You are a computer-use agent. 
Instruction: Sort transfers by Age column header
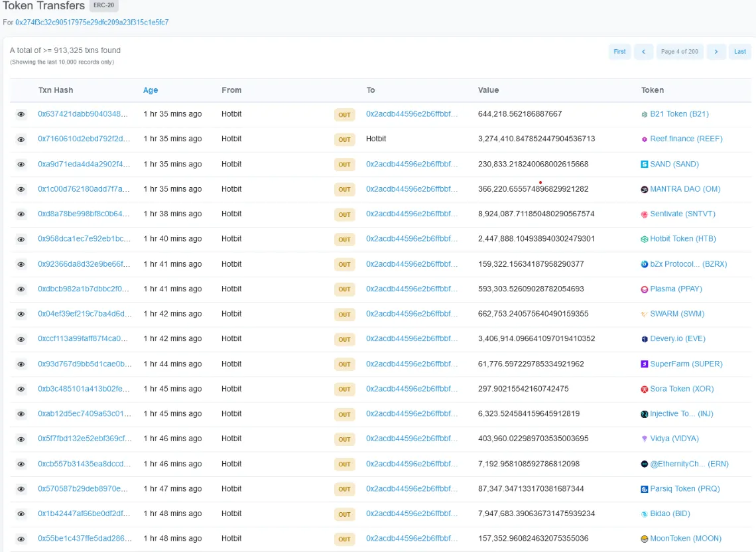click(x=151, y=90)
